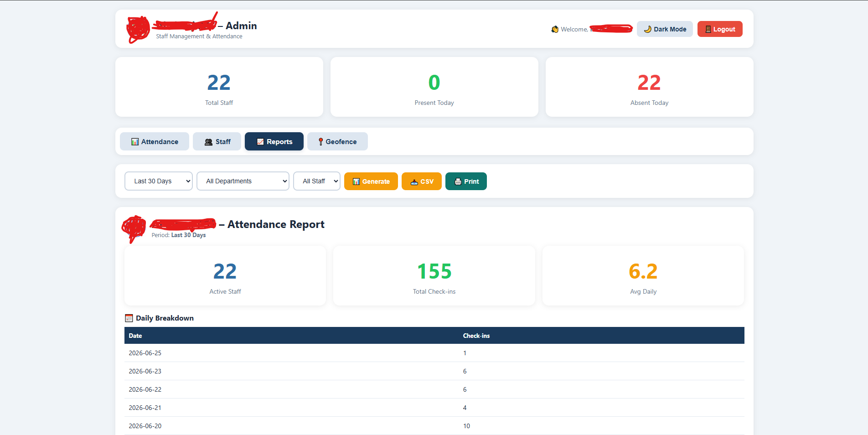Viewport: 868px width, 435px height.
Task: Switch to the Staff tab
Action: pyautogui.click(x=217, y=141)
